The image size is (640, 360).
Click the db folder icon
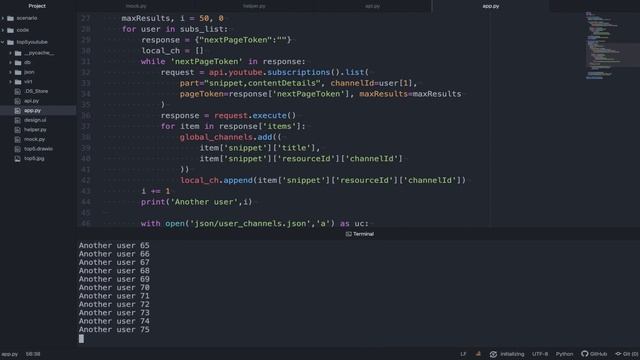pyautogui.click(x=18, y=62)
